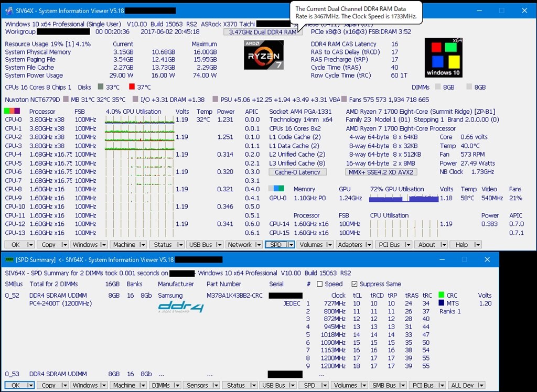Click the Windows button in main window
Viewport: 537px width, 392px height.
85,244
